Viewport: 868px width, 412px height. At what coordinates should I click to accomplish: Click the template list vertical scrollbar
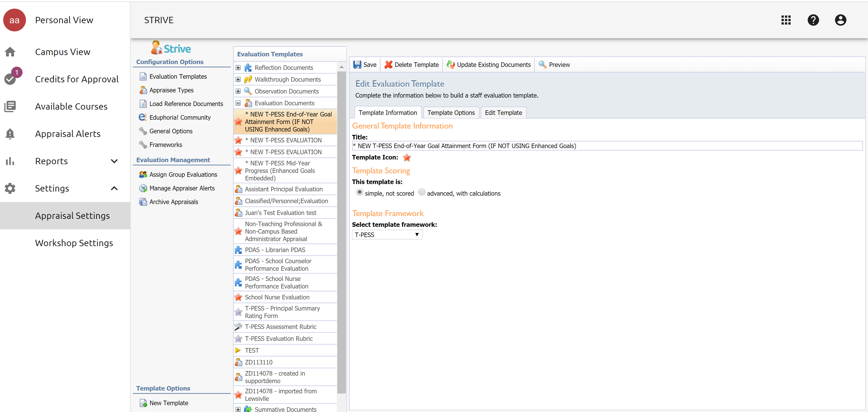coord(341,232)
